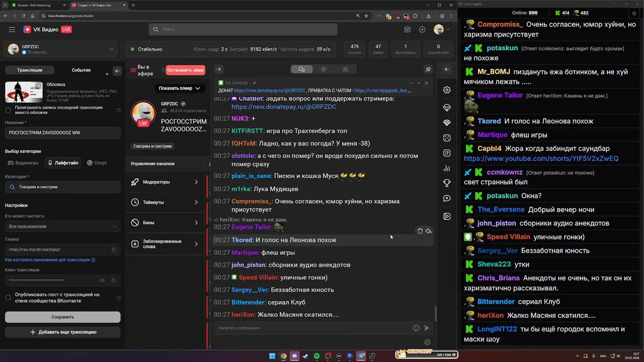Collapse chat with the right arrow icon
Viewport: 644px width, 362px height.
(218, 69)
